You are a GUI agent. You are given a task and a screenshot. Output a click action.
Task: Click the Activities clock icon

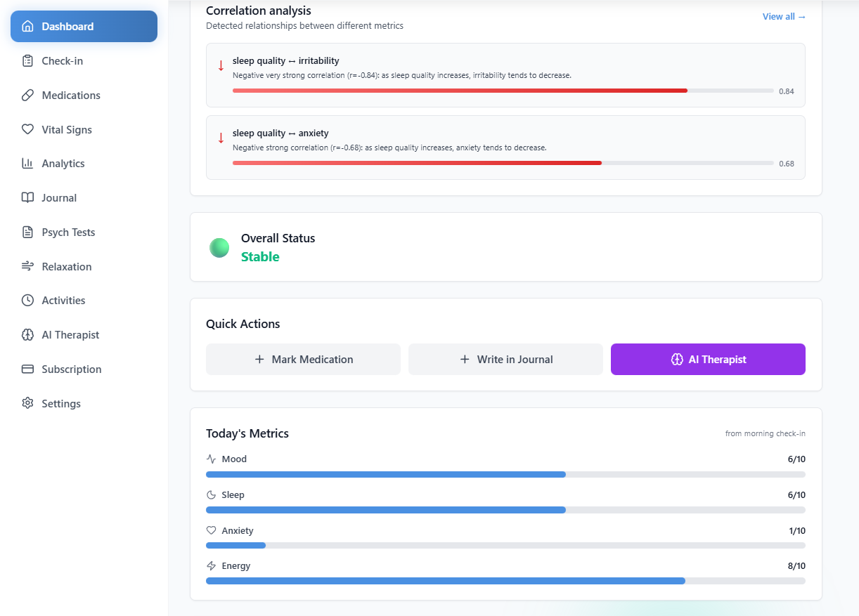27,300
